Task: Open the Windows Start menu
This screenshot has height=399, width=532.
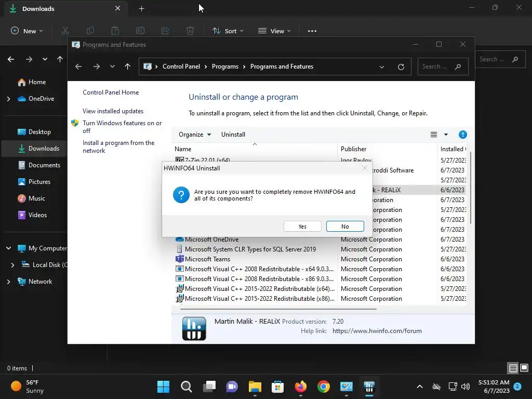Action: (x=163, y=387)
